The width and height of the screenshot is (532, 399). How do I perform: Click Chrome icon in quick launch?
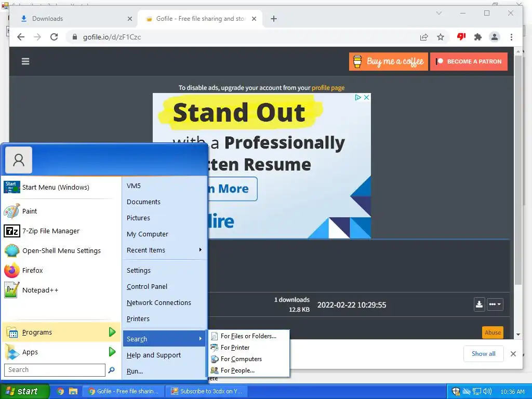click(60, 391)
